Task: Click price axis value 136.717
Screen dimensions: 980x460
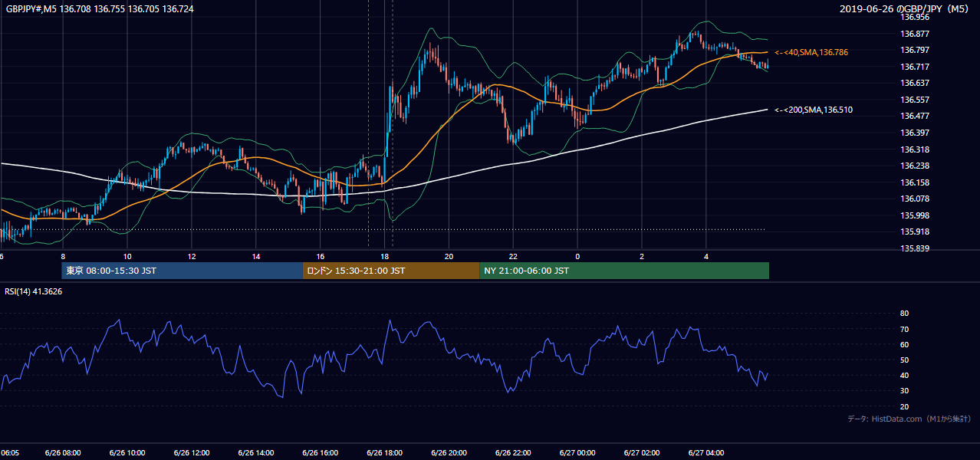Action: (915, 67)
